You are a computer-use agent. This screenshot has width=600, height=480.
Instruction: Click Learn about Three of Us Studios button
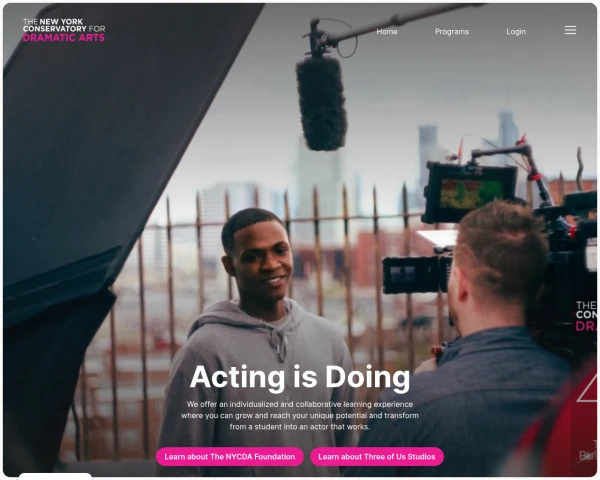pyautogui.click(x=377, y=457)
